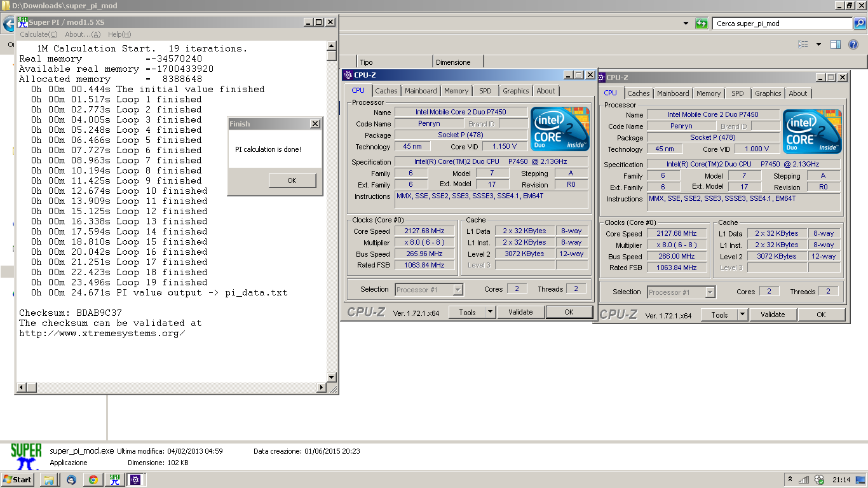Open the Help menu in Super PI

(x=119, y=34)
